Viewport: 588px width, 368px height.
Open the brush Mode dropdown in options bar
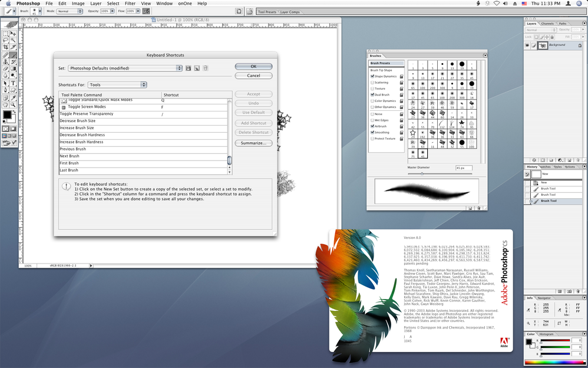(x=70, y=11)
